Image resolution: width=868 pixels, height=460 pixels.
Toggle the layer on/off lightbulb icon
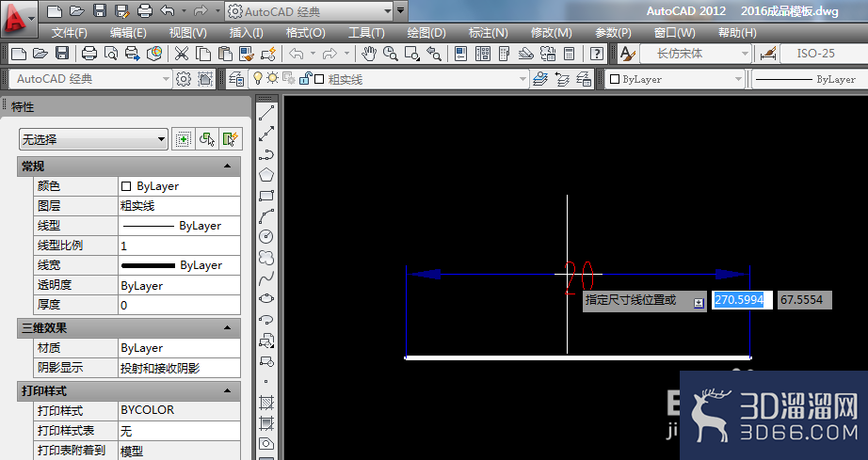pos(257,78)
